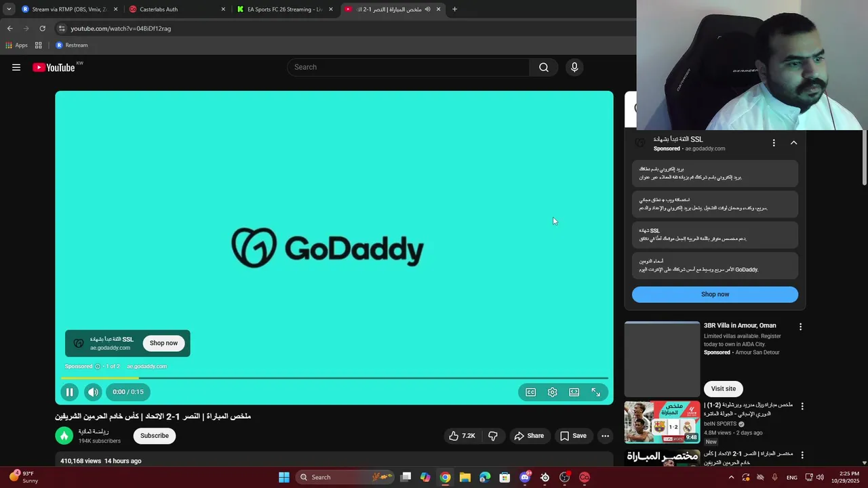Pause the video ad
Viewport: 868px width, 488px height.
[69, 392]
